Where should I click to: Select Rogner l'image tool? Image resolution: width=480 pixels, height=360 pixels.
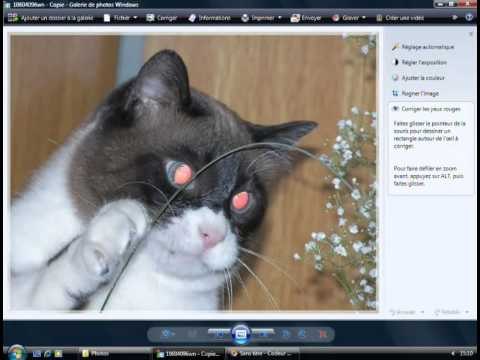point(416,93)
